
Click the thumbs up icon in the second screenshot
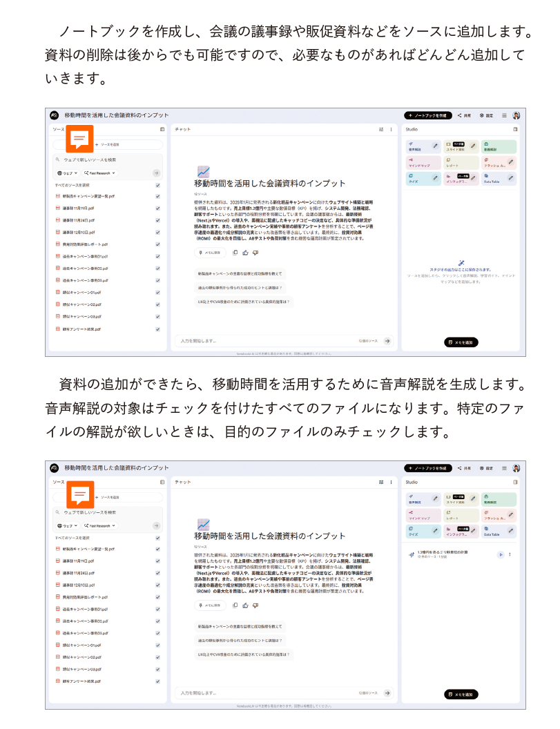coord(245,605)
